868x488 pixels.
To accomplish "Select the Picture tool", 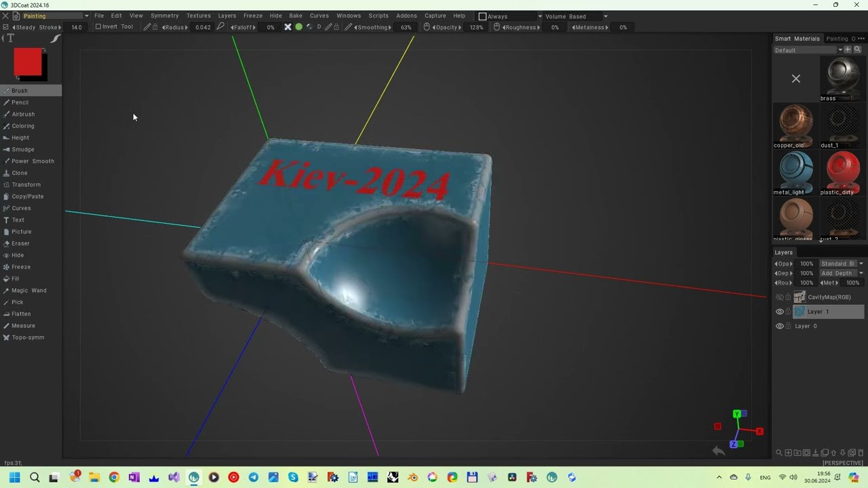I will [31, 232].
